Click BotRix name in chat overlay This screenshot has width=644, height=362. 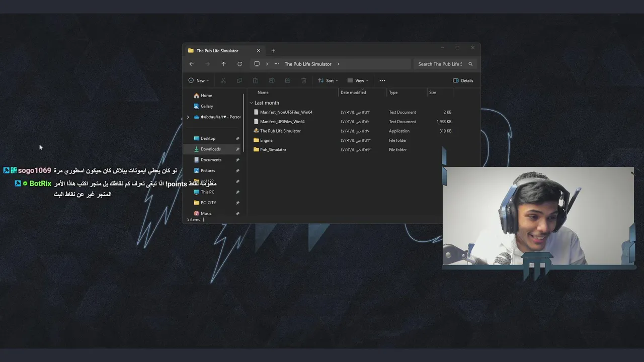40,184
